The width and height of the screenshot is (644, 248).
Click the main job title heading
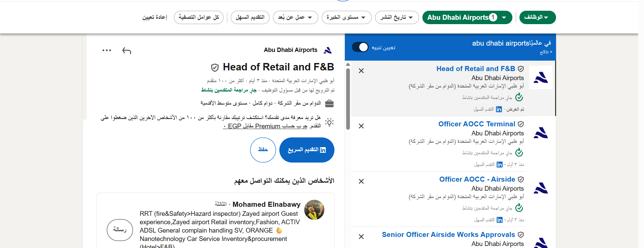(278, 67)
